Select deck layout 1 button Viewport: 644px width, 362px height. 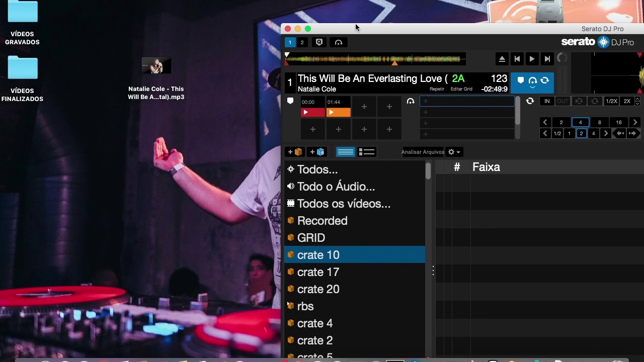click(290, 42)
